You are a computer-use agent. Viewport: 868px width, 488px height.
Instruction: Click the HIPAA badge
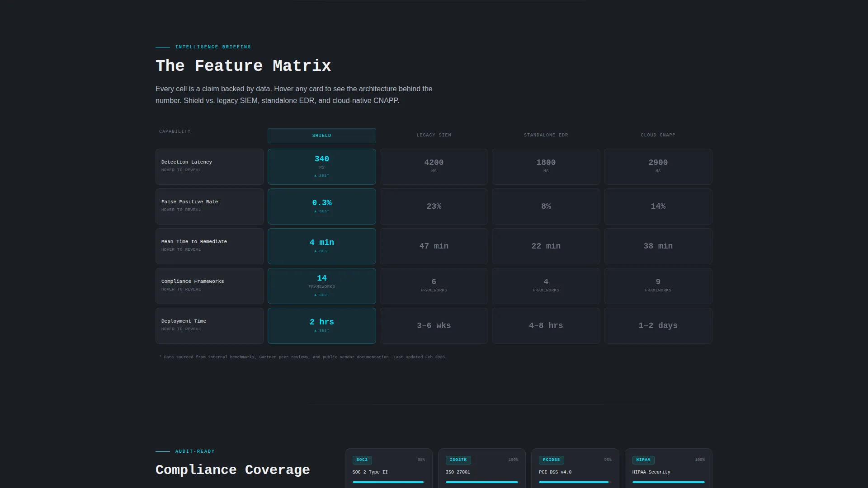point(643,460)
